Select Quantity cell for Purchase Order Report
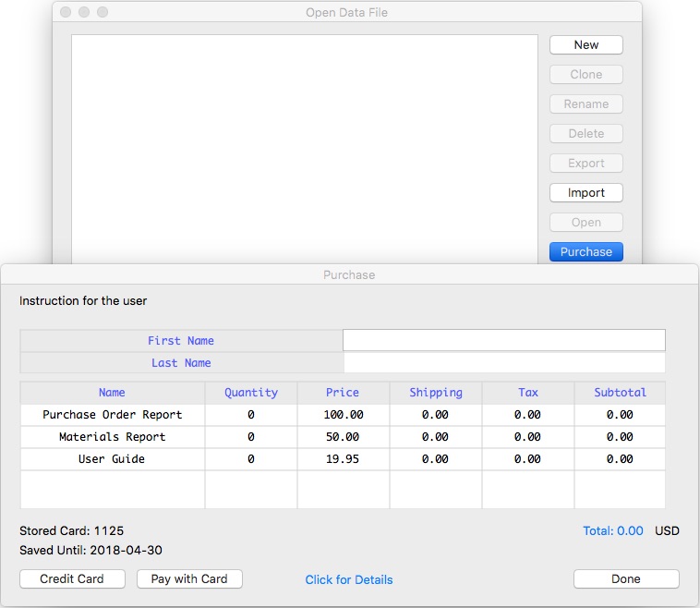700x608 pixels. click(250, 415)
